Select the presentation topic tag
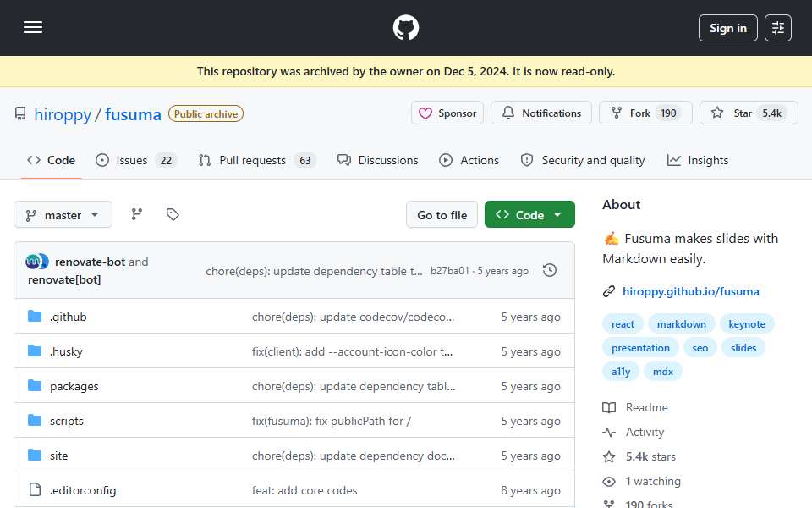The height and width of the screenshot is (508, 812). (640, 348)
